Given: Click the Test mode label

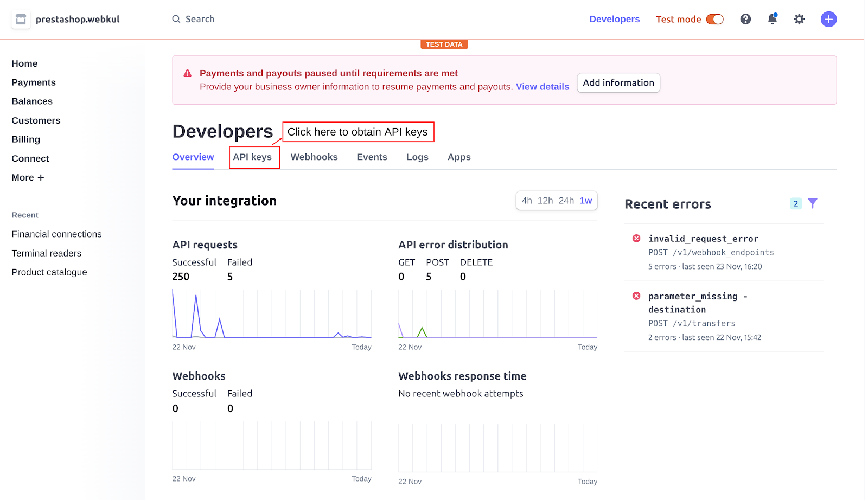Looking at the screenshot, I should pos(678,19).
